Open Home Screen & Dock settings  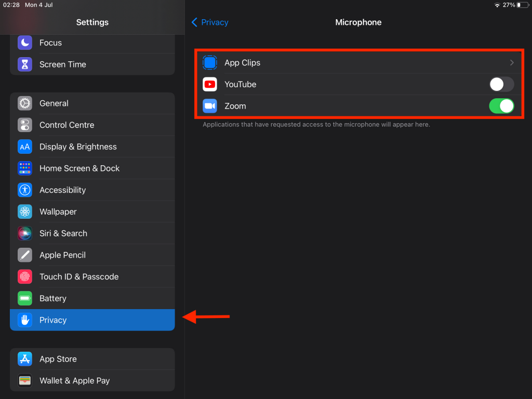pos(92,168)
